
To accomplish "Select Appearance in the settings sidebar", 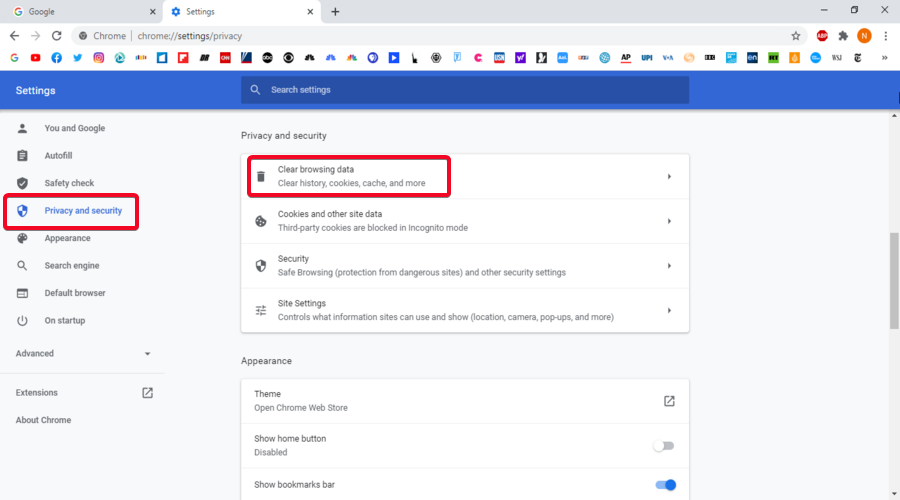I will tap(67, 238).
